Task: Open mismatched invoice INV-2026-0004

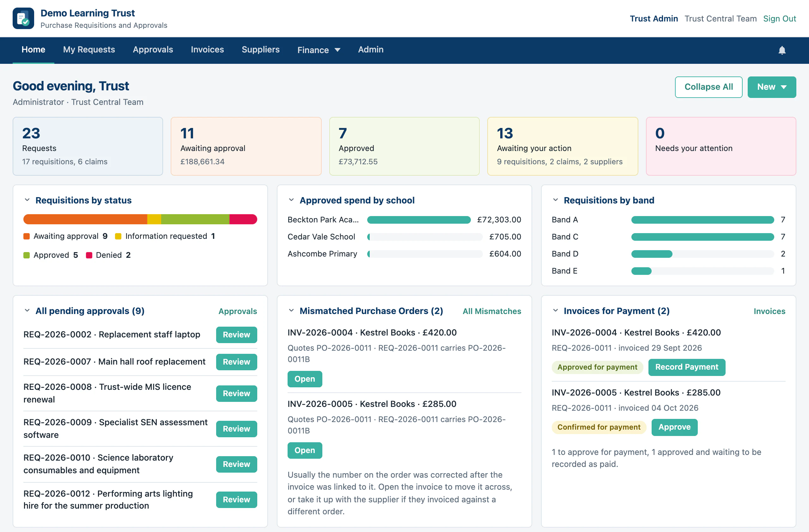Action: pyautogui.click(x=305, y=379)
